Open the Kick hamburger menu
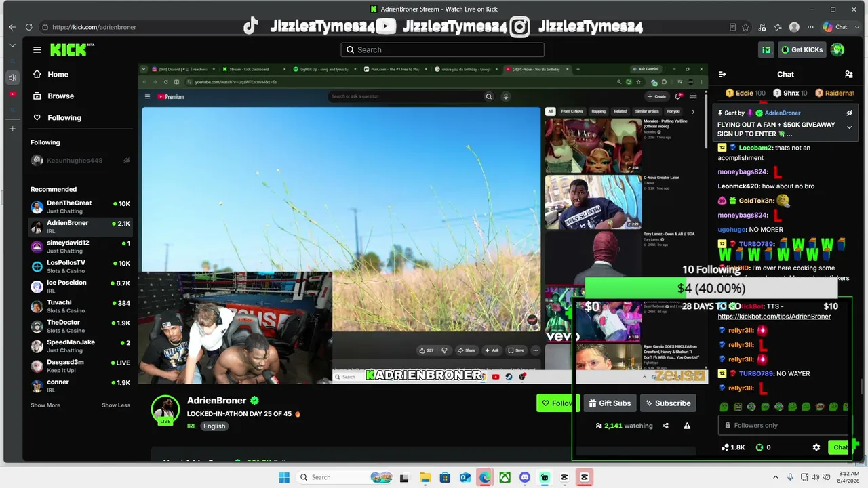This screenshot has width=868, height=488. 37,49
